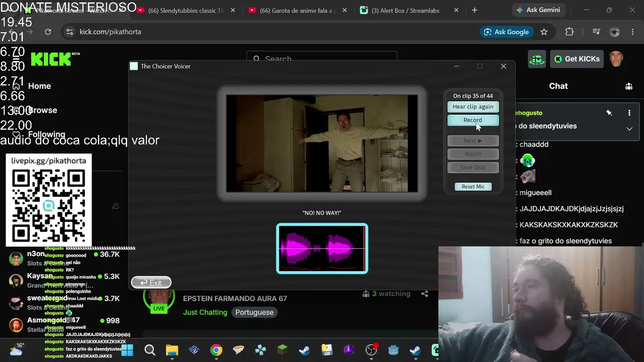644x362 pixels.
Task: Click the Just Chatting category link
Action: pos(205,312)
